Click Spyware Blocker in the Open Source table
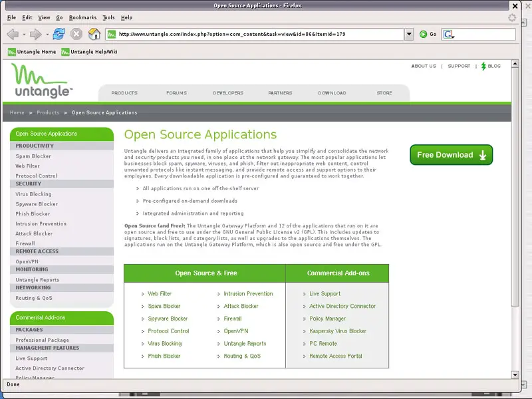Viewport: 532px width, 399px height. pyautogui.click(x=168, y=319)
